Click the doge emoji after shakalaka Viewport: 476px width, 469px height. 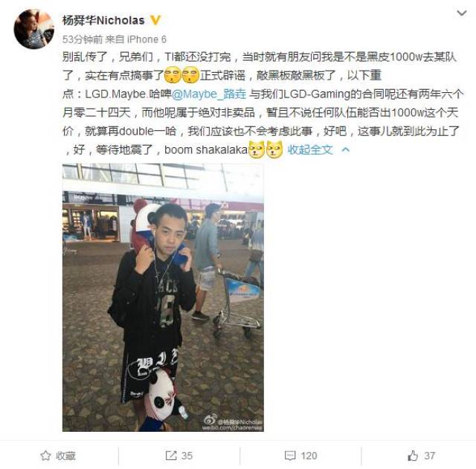click(x=257, y=149)
